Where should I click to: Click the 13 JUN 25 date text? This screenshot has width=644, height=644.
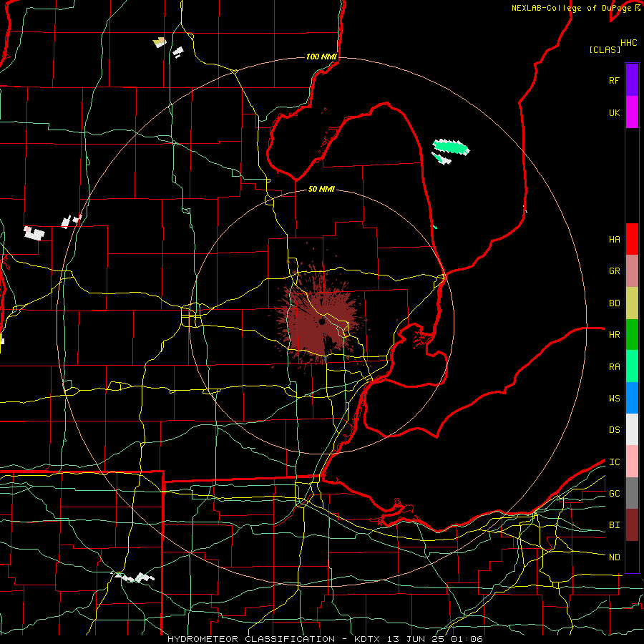tap(416, 639)
